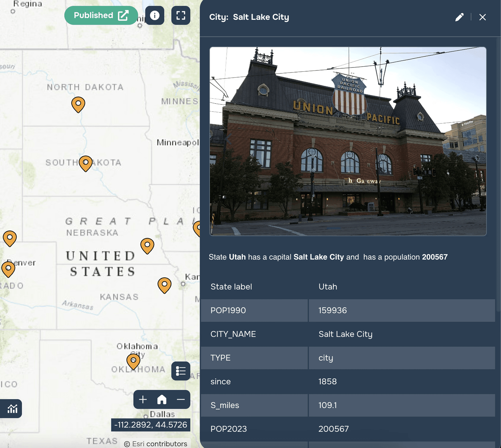Image resolution: width=501 pixels, height=448 pixels.
Task: Edit the Salt Lake City feature
Action: [459, 17]
